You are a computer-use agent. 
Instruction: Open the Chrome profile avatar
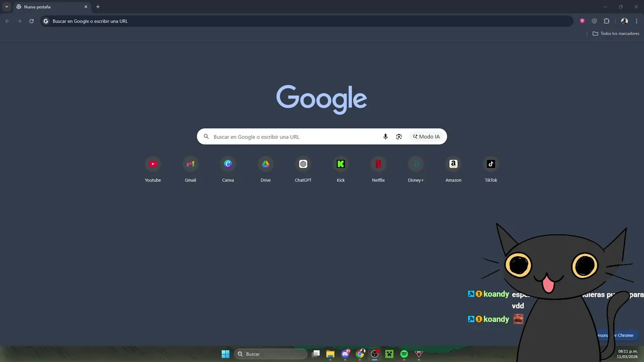tap(624, 21)
